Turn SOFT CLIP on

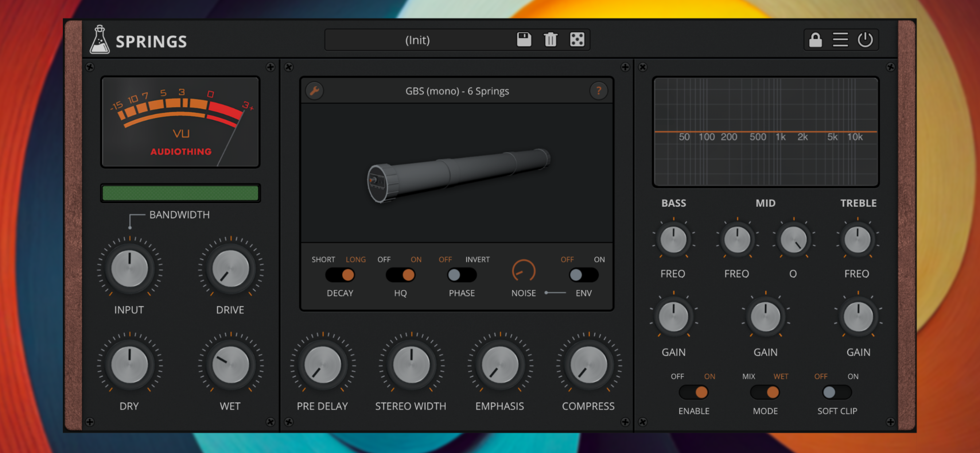[x=845, y=392]
